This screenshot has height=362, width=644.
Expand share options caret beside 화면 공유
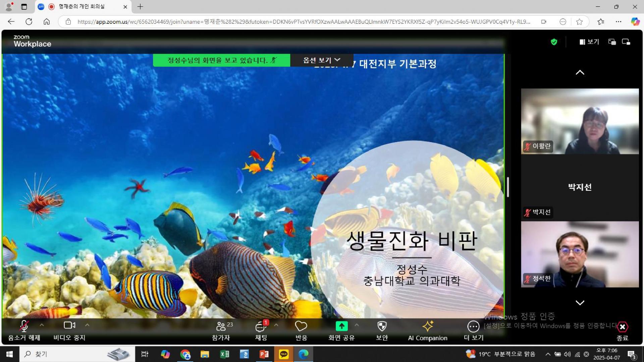tap(357, 325)
